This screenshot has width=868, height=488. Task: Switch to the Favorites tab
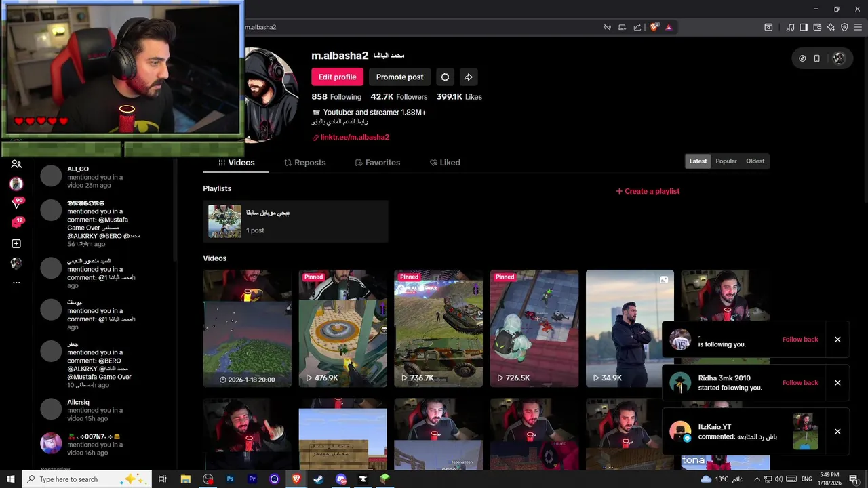[377, 163]
